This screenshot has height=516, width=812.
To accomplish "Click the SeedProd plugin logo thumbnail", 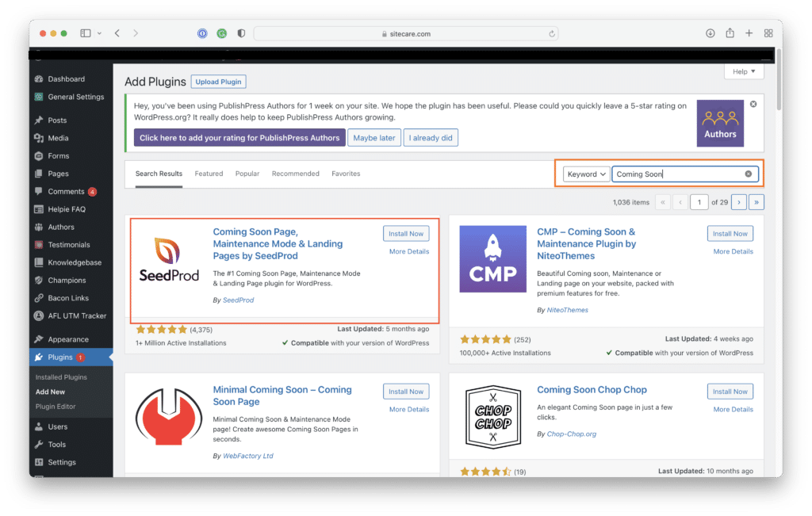I will [169, 259].
